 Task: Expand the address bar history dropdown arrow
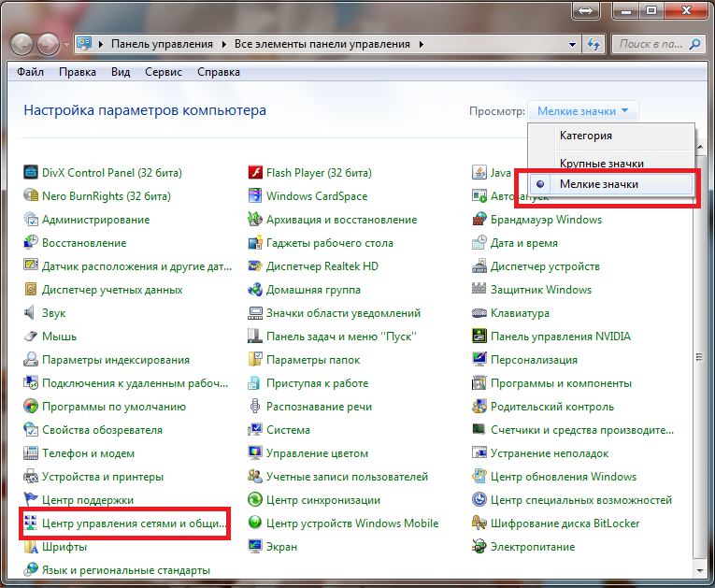[x=572, y=45]
